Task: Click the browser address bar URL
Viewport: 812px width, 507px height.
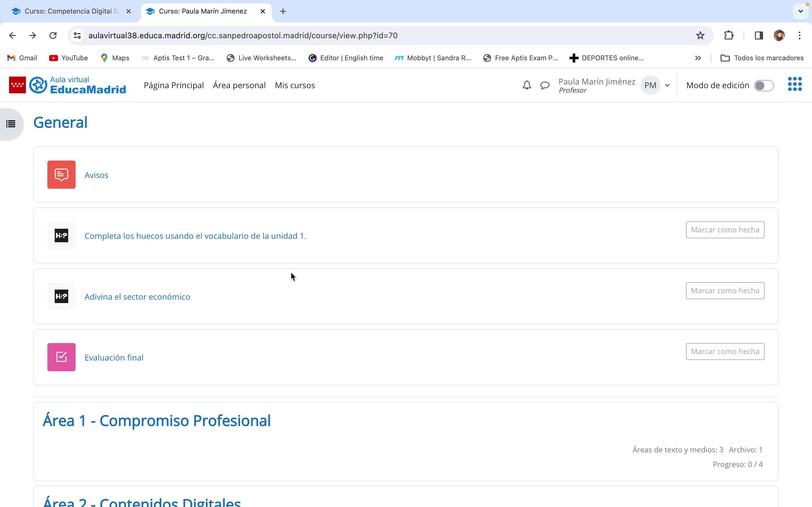Action: coord(242,35)
